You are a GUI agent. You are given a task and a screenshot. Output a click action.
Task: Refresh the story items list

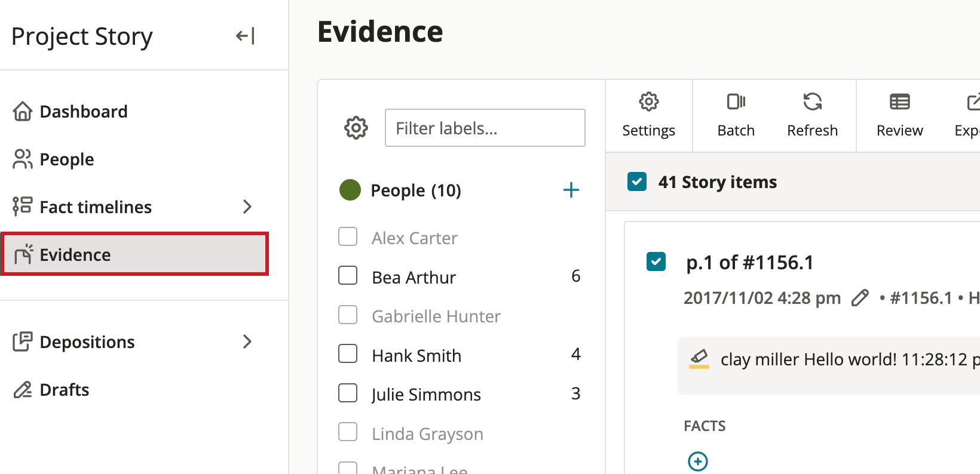click(813, 116)
